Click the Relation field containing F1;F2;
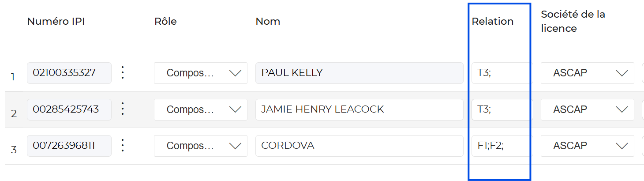 point(502,145)
